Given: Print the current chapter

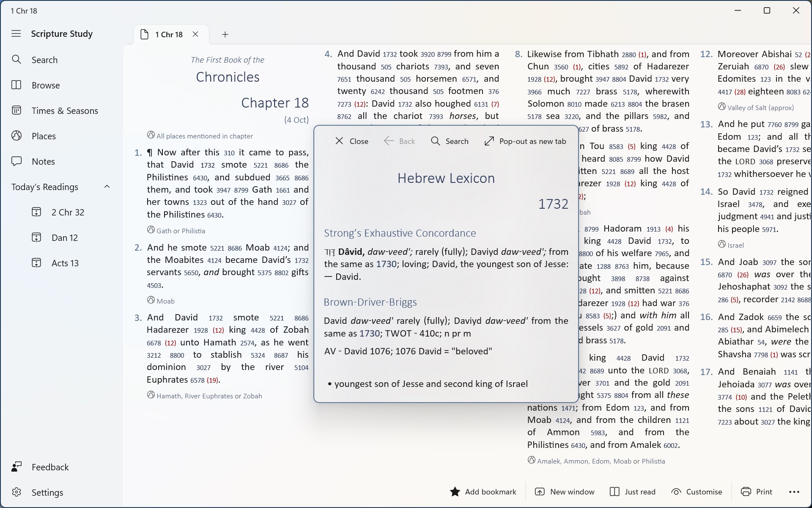Looking at the screenshot, I should [757, 491].
